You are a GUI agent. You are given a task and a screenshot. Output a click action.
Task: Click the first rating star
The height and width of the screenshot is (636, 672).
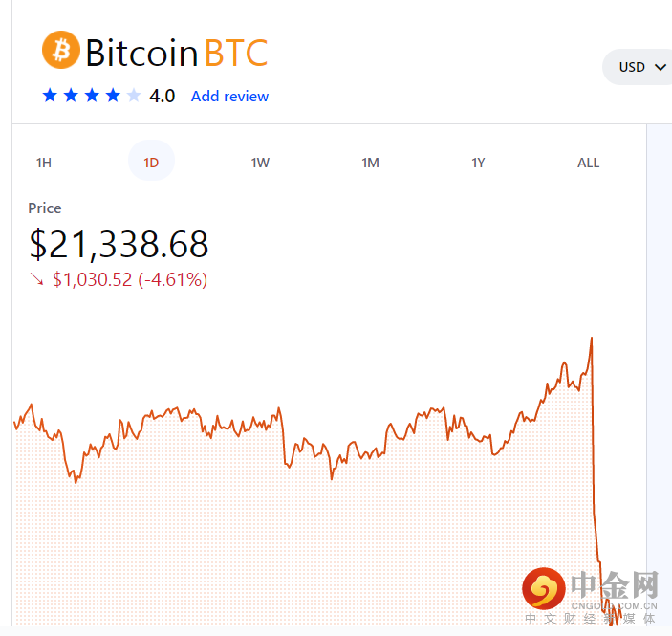click(x=50, y=96)
